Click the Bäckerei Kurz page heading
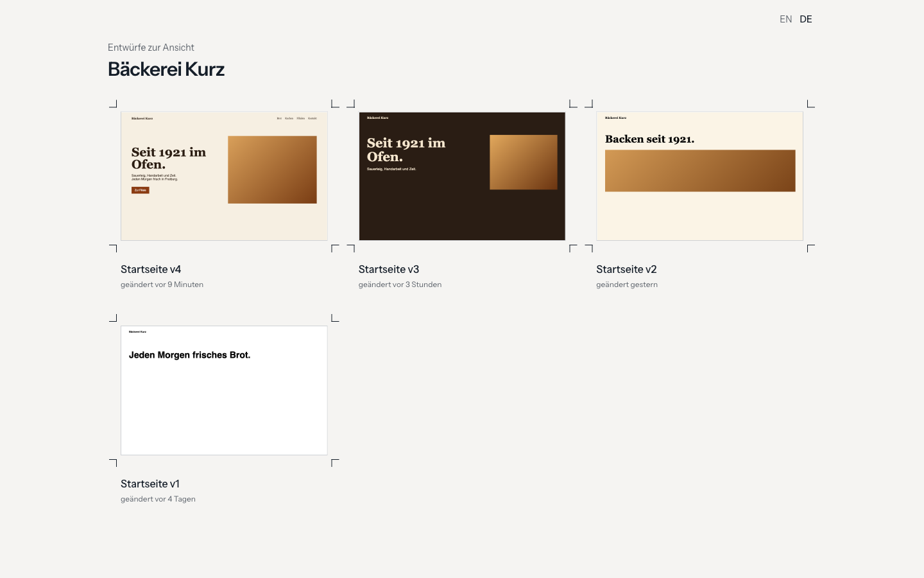 (166, 69)
